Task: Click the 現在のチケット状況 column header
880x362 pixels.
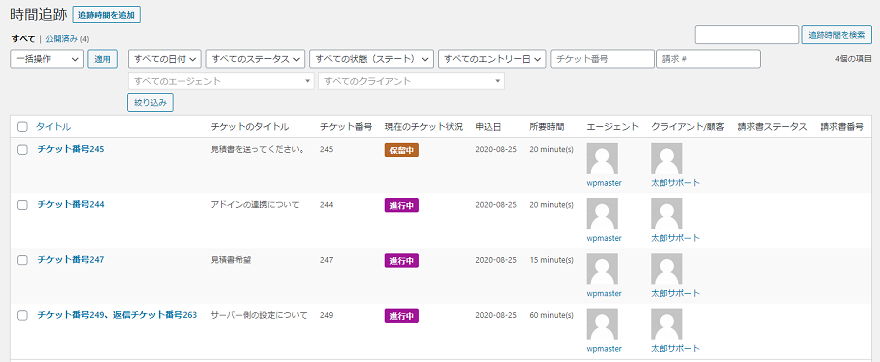Action: 424,127
